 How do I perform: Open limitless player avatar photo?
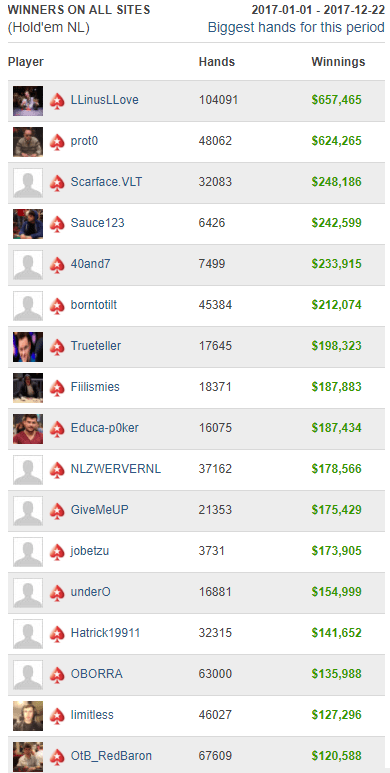tap(28, 715)
